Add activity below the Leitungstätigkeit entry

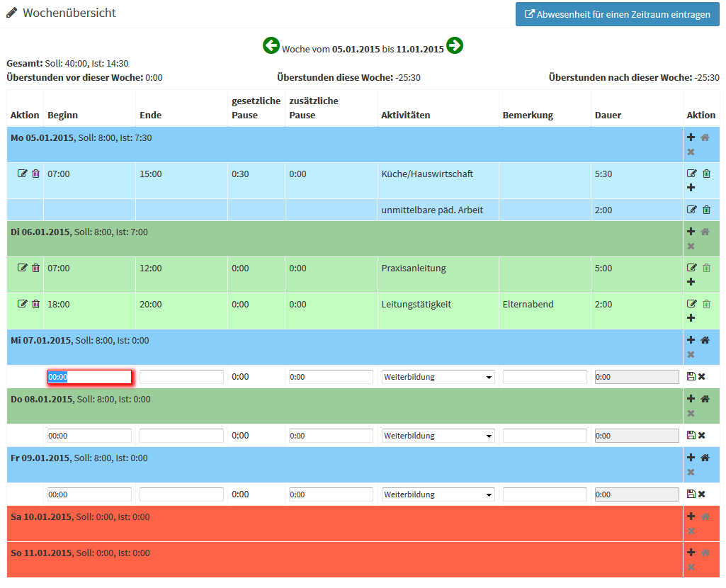(691, 318)
